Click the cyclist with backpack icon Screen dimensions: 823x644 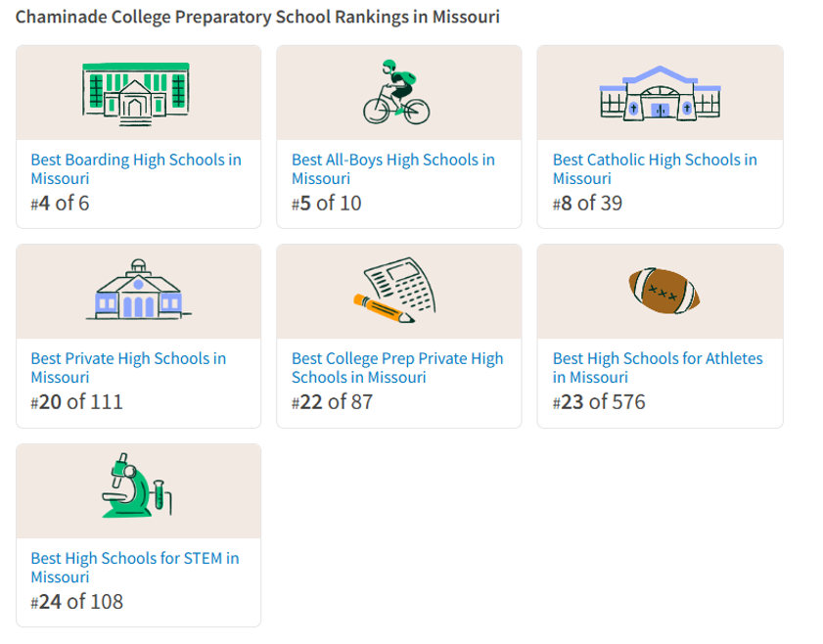396,93
